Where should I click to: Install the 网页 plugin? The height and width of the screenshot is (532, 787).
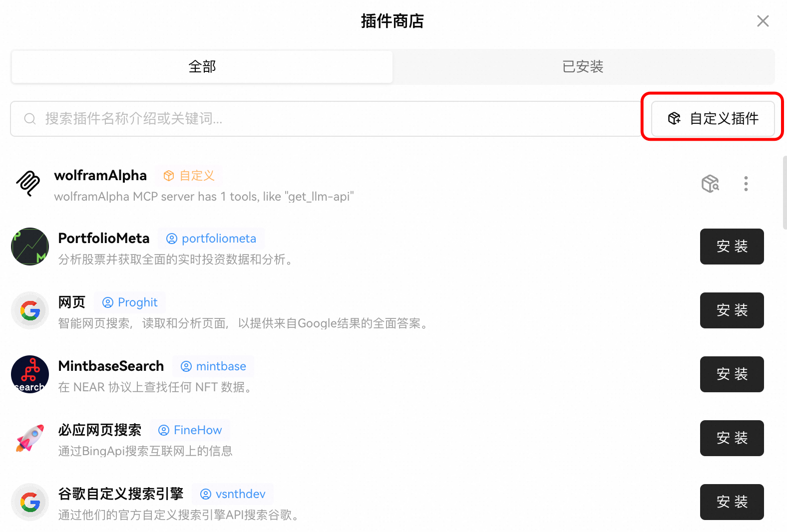732,310
